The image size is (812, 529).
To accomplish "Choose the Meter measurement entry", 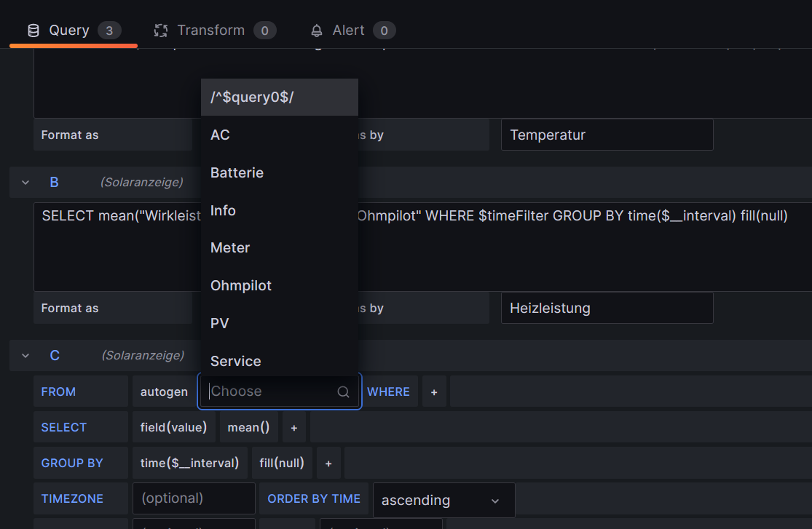I will [230, 248].
